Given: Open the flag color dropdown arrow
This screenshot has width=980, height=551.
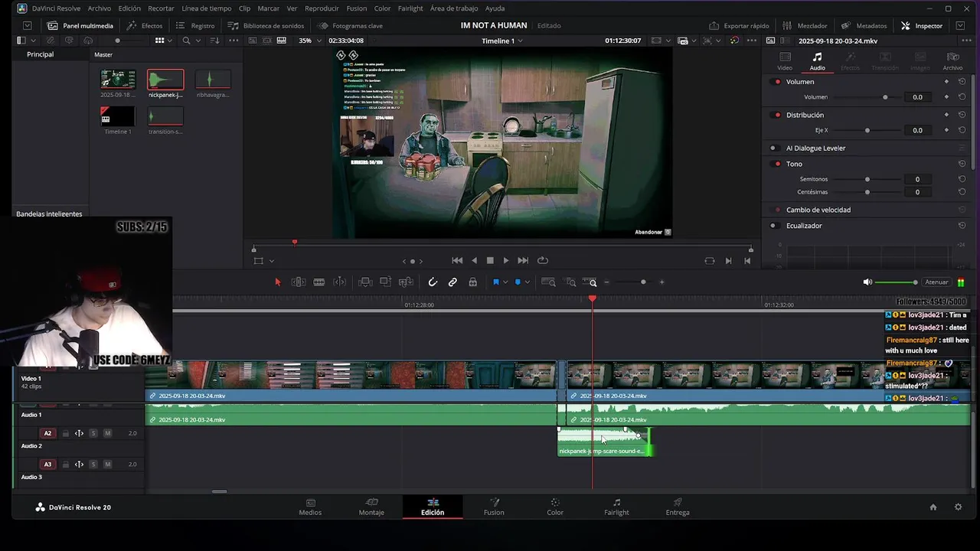Looking at the screenshot, I should tap(505, 282).
